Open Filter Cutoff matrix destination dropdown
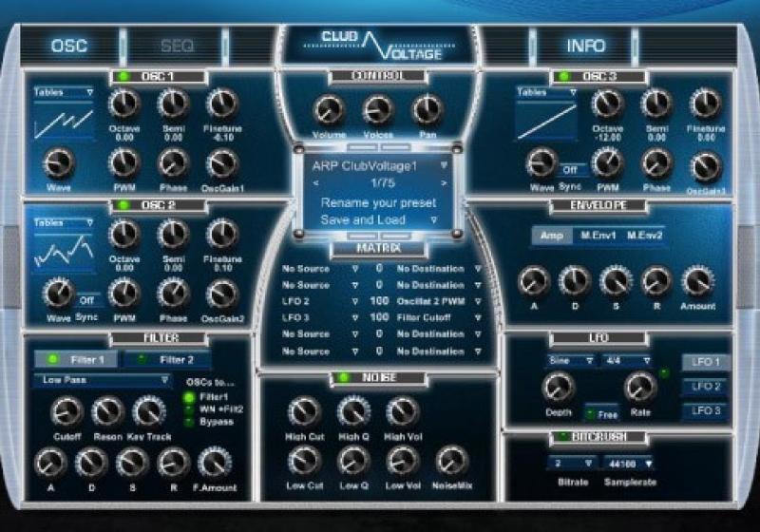The image size is (760, 532). pos(439,318)
